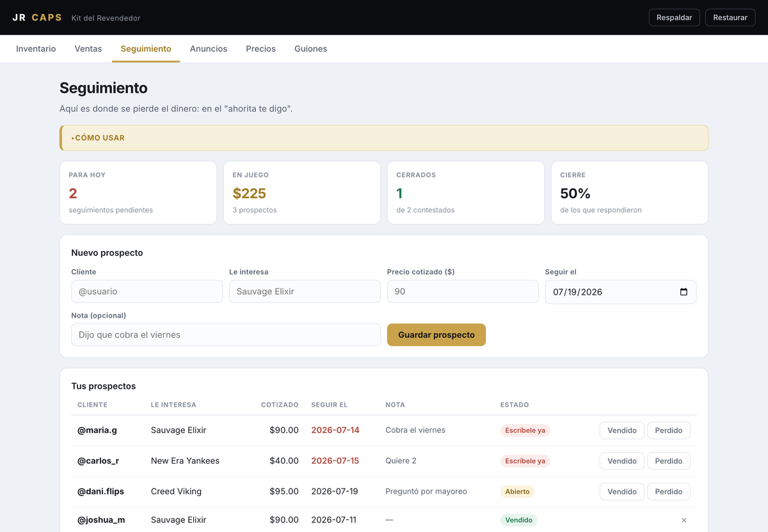Click the Nota opcional text field
768x532 pixels.
tap(226, 334)
